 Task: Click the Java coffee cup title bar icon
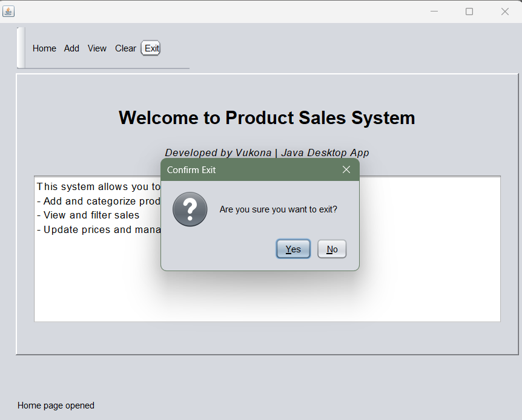(8, 11)
